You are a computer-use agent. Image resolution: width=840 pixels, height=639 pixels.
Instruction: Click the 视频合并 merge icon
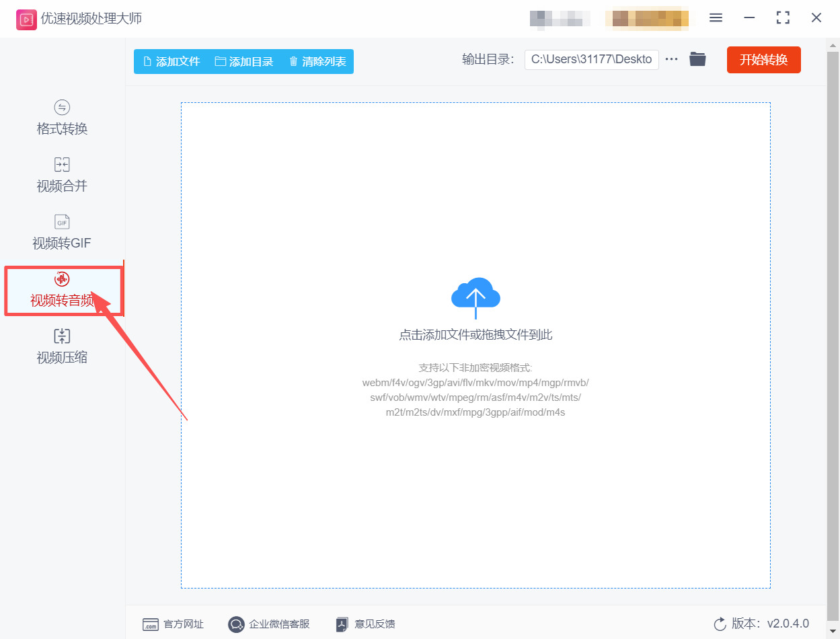point(62,165)
